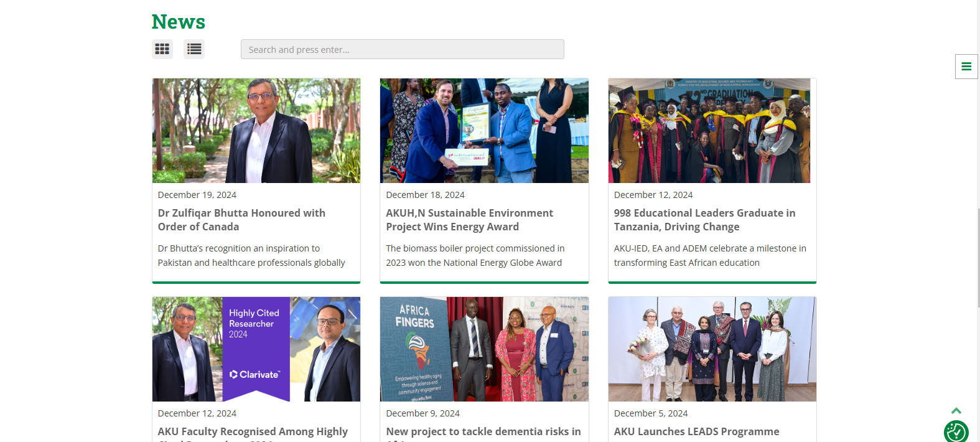Open the green cookie consent badge
The width and height of the screenshot is (980, 442).
(x=956, y=431)
